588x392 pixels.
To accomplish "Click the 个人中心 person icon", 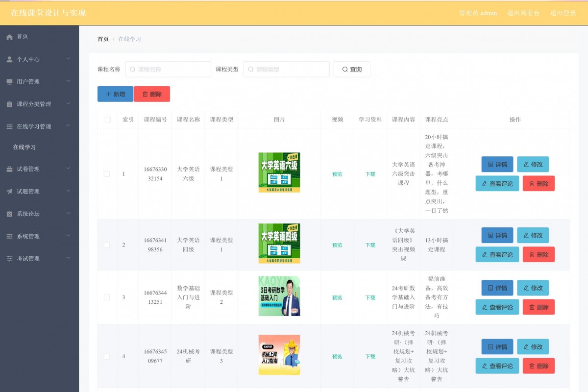I will (x=9, y=59).
